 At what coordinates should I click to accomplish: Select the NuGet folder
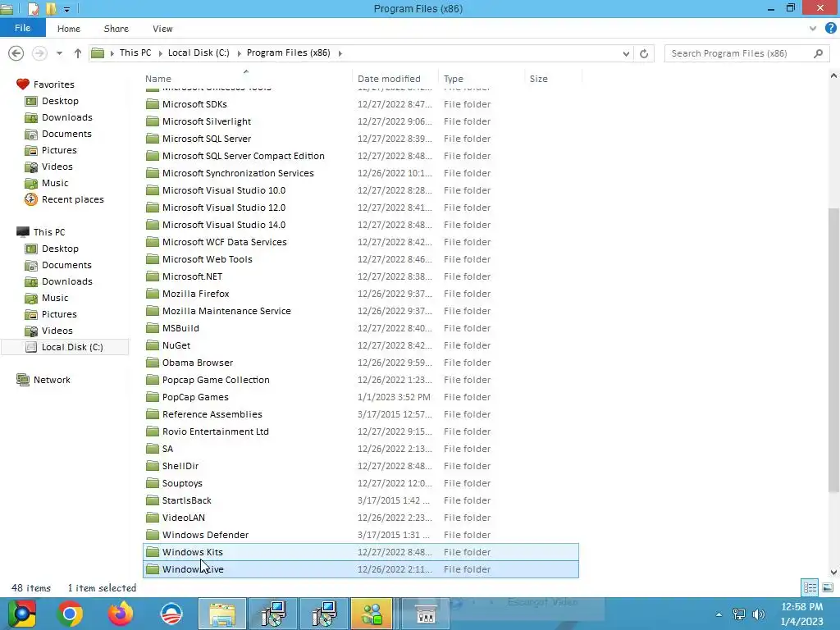pos(361,345)
